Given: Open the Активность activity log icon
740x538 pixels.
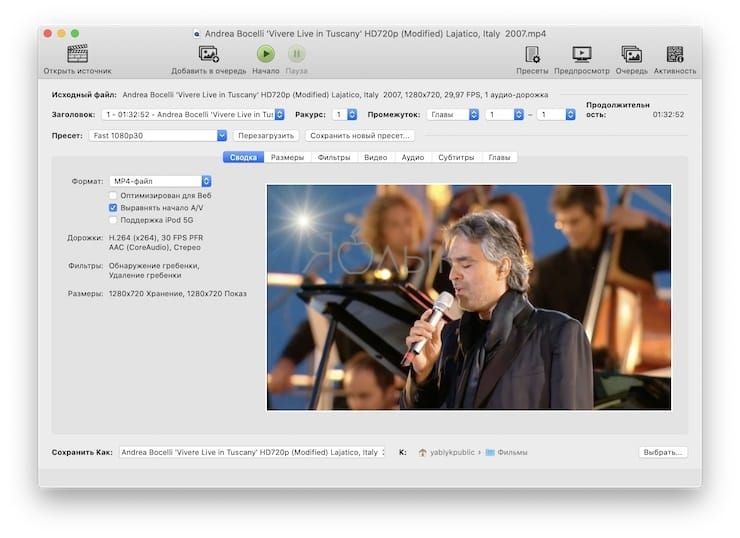Looking at the screenshot, I should pyautogui.click(x=675, y=54).
